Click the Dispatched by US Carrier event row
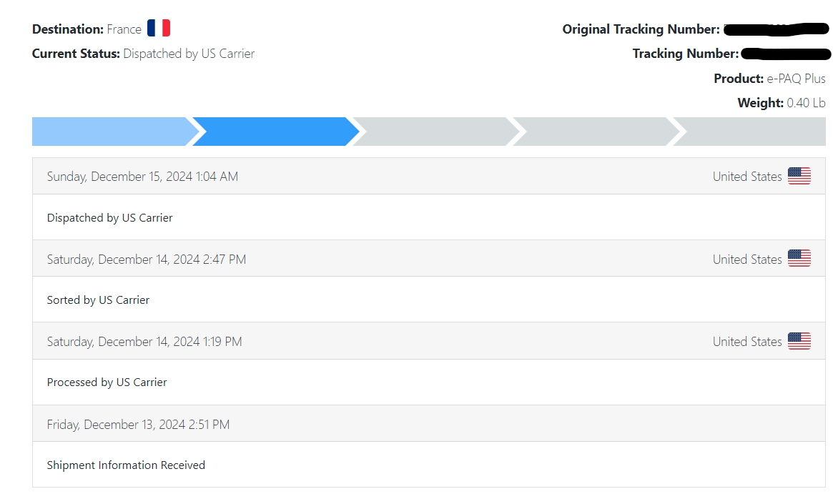 point(429,217)
